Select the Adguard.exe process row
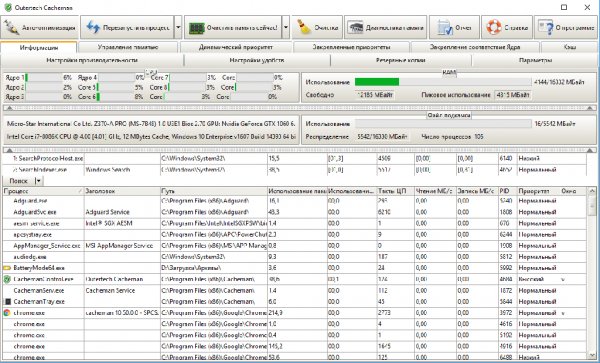The height and width of the screenshot is (363, 600). [295, 201]
